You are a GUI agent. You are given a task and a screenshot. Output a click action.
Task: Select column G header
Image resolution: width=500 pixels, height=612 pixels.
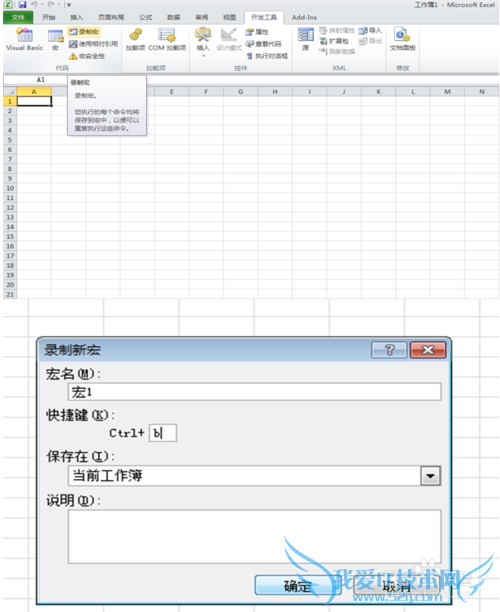click(240, 92)
